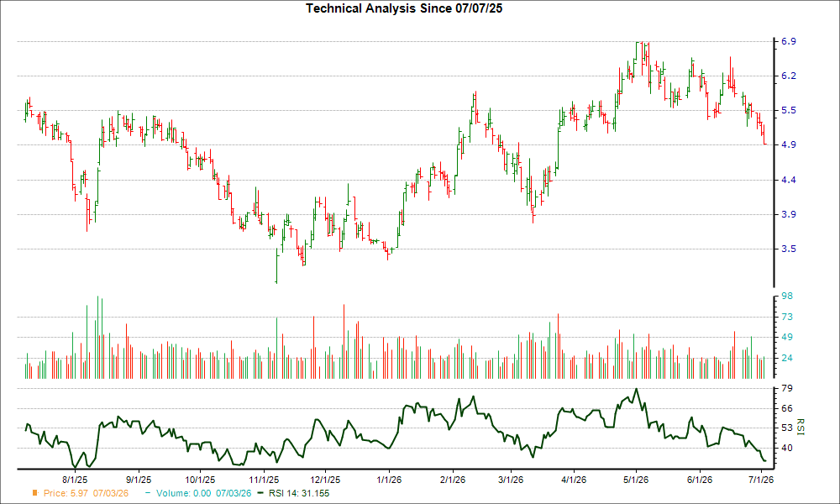Click the 1/1/26 date axis label
This screenshot has height=504, width=840.
tap(390, 480)
